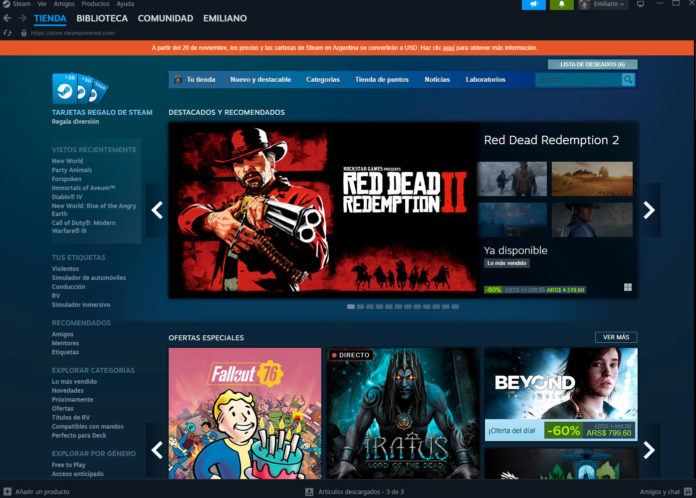Open the Amigos y chat icon
The height and width of the screenshot is (498, 696).
(x=688, y=491)
